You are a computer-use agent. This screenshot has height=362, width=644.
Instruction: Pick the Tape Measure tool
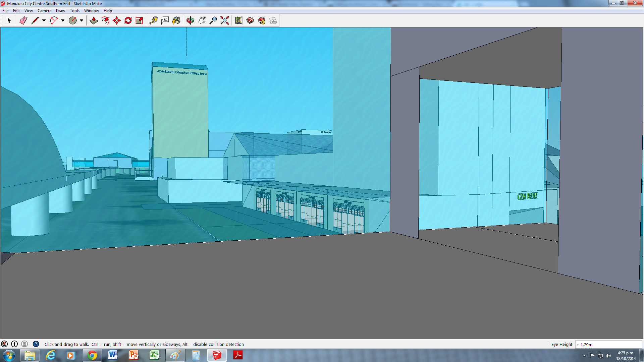153,21
